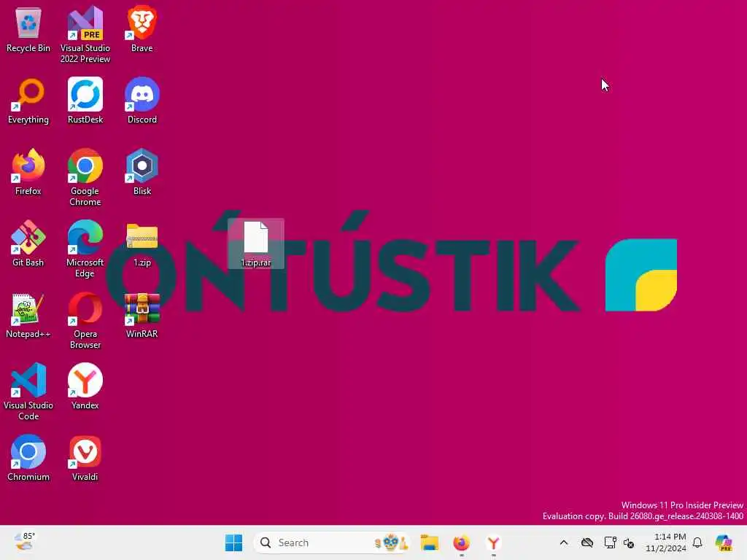
Task: Launch Copilot Preview from the taskbar
Action: [x=724, y=542]
